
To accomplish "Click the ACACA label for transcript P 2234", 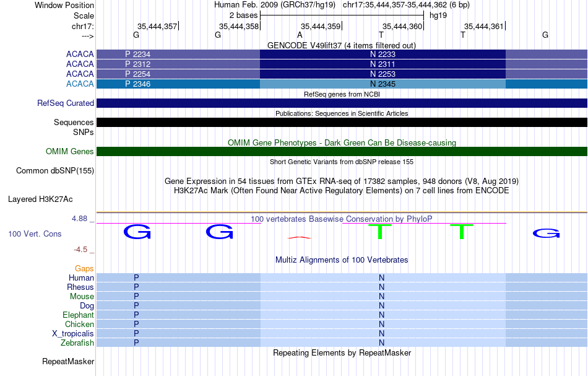I will 80,54.
